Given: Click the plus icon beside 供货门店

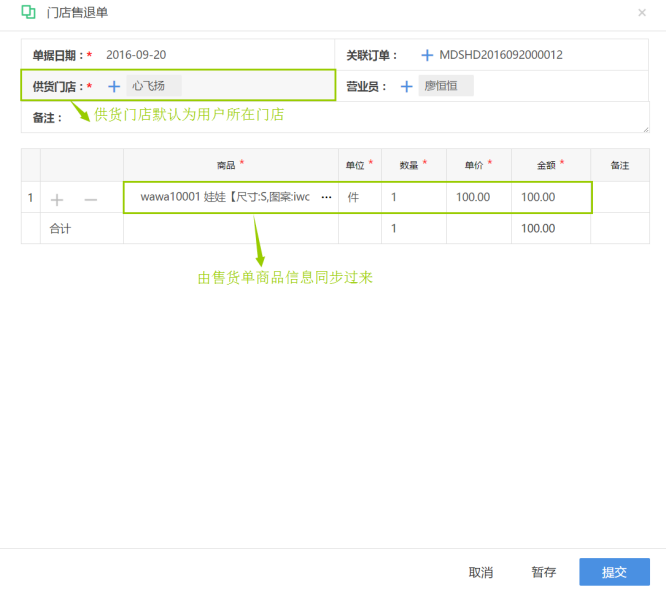Looking at the screenshot, I should point(114,87).
